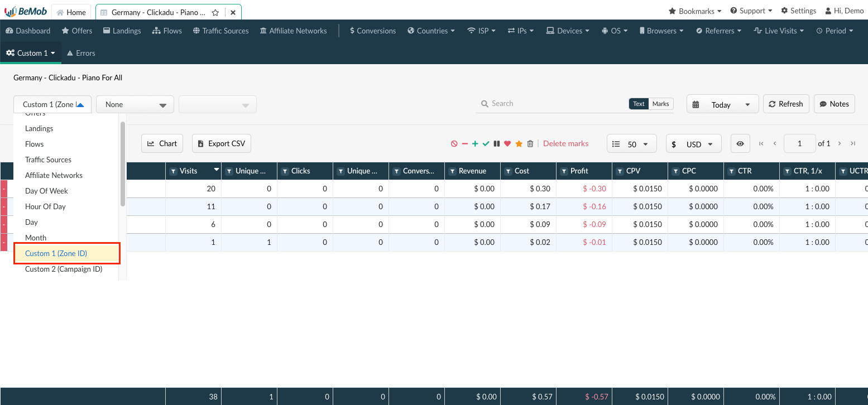Click the red minus marker on the 20 visits row
This screenshot has width=868, height=405.
click(4, 189)
